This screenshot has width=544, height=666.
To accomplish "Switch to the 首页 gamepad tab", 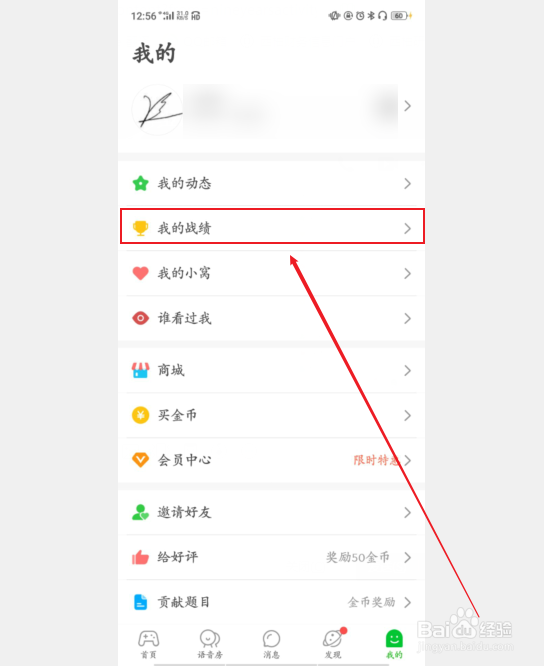I will pos(149,643).
